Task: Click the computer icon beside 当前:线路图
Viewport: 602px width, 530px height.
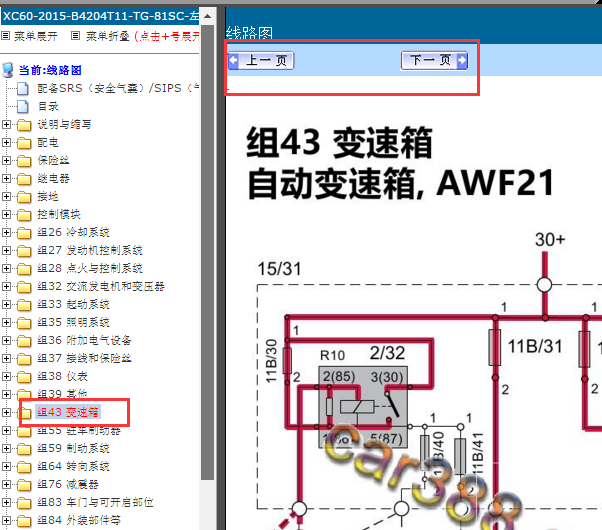Action: pyautogui.click(x=8, y=70)
